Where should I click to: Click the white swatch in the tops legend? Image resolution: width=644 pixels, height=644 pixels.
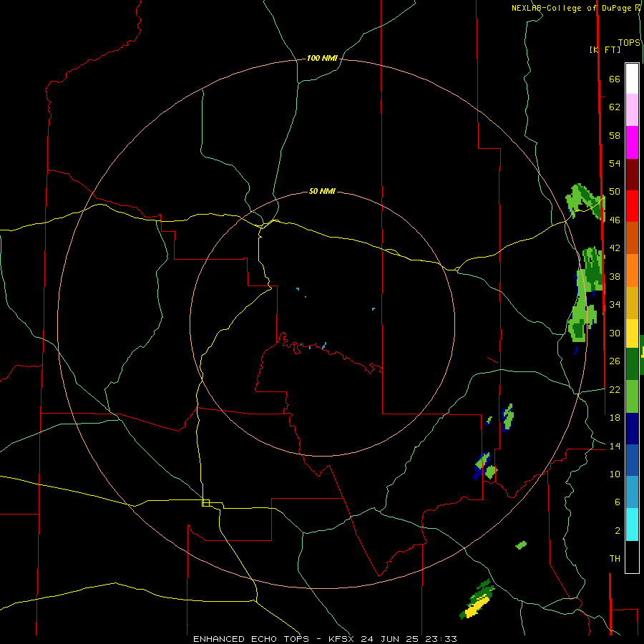pos(632,79)
